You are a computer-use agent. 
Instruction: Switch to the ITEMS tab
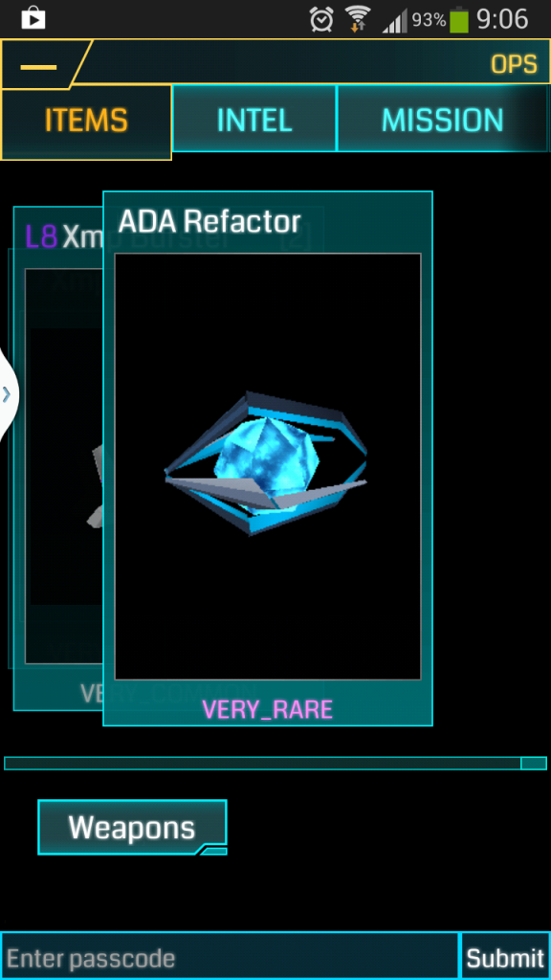tap(86, 122)
